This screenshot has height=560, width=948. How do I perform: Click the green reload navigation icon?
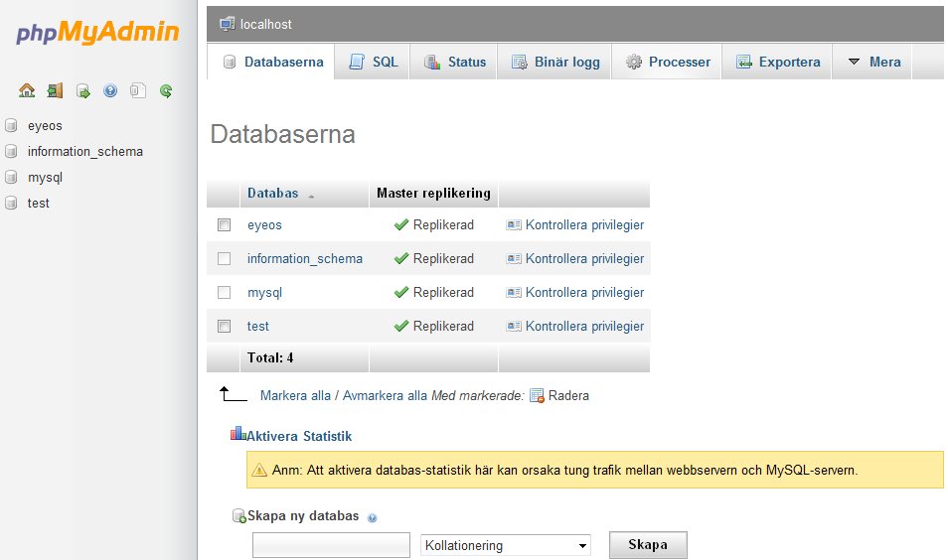[166, 90]
